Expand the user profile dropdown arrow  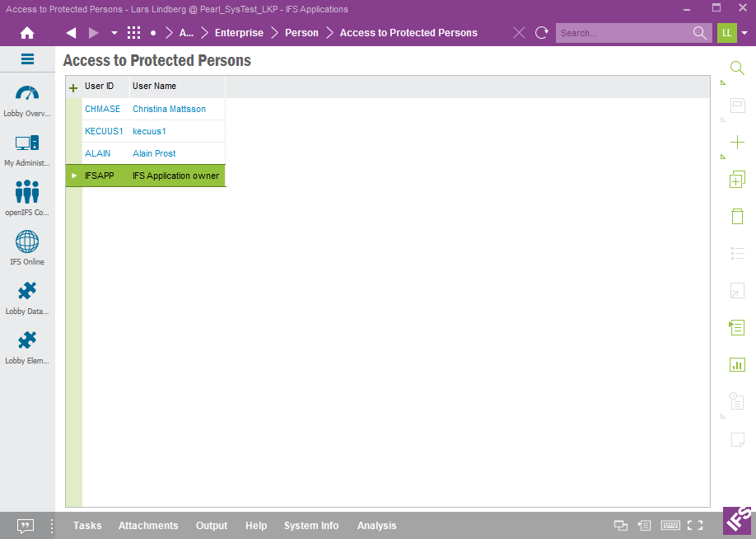(744, 33)
